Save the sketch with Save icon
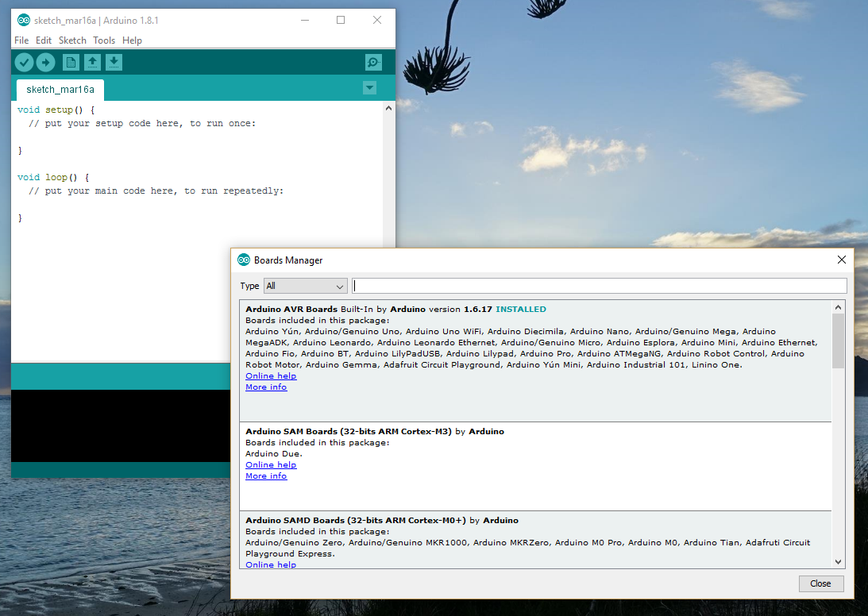The height and width of the screenshot is (616, 868). pyautogui.click(x=114, y=63)
